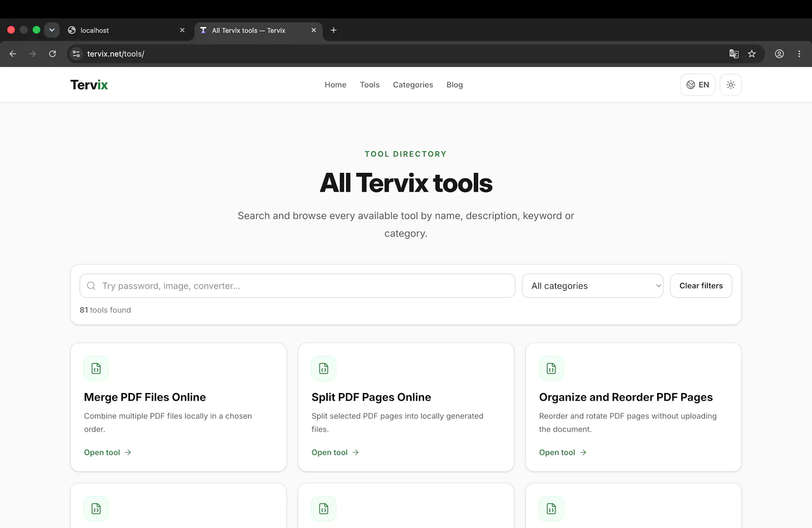Click the browser back arrow

13,54
